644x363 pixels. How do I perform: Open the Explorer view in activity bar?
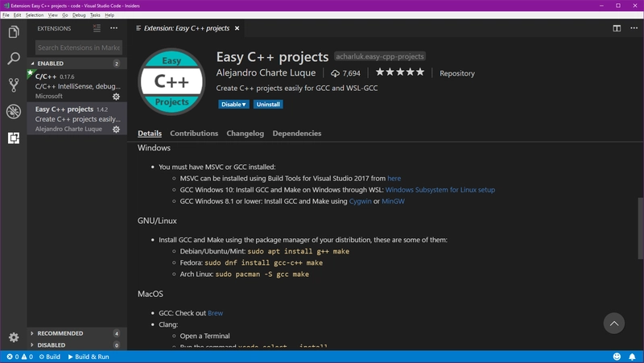(x=14, y=32)
